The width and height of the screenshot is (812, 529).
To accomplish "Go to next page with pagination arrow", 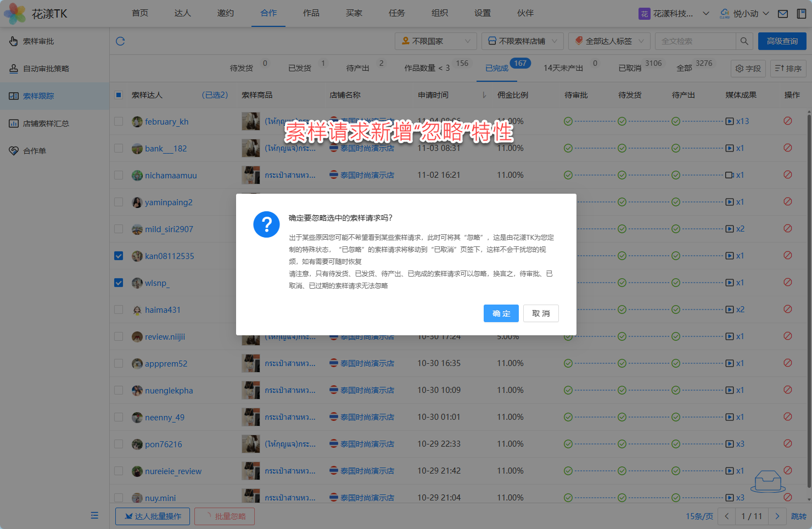I will 777,516.
